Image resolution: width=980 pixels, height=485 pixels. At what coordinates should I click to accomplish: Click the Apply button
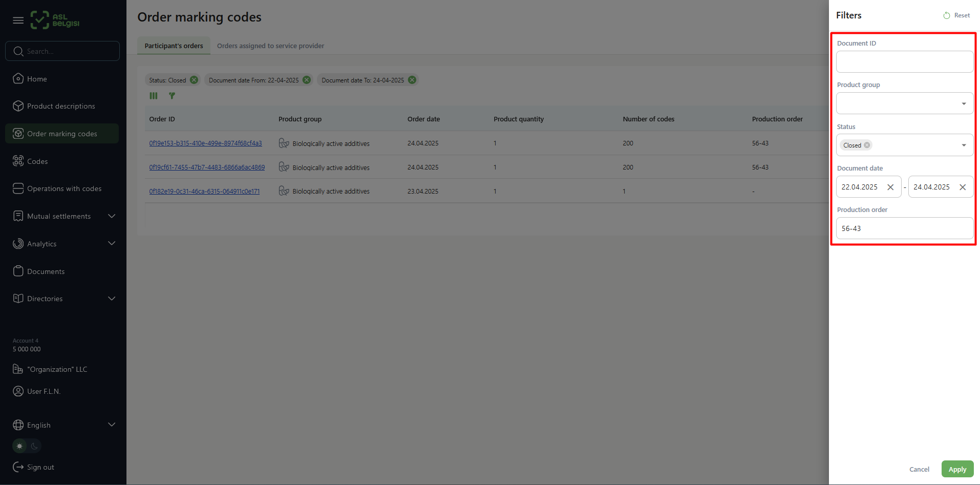tap(957, 469)
